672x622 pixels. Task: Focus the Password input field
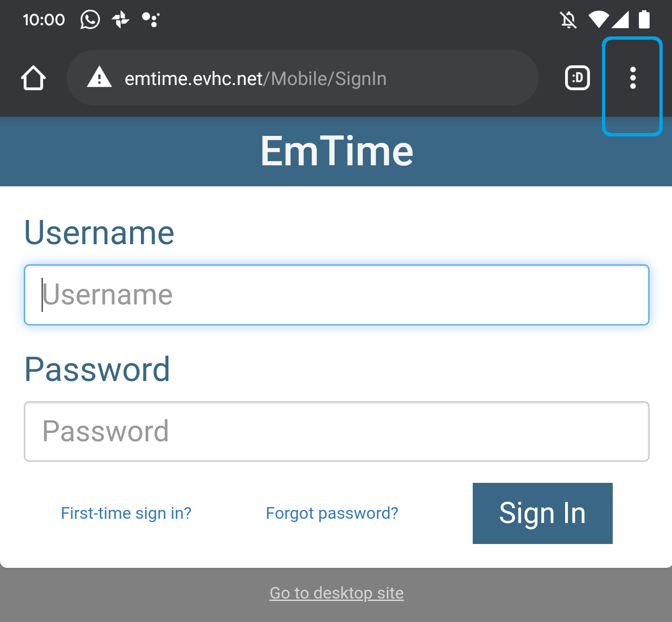336,431
